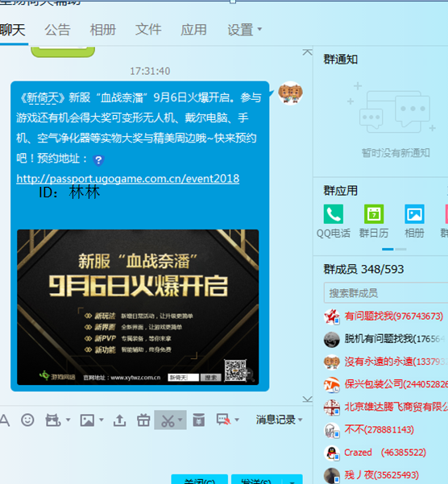Click the 关闭(C) button
Viewport: 448px width, 484px height.
(200, 480)
